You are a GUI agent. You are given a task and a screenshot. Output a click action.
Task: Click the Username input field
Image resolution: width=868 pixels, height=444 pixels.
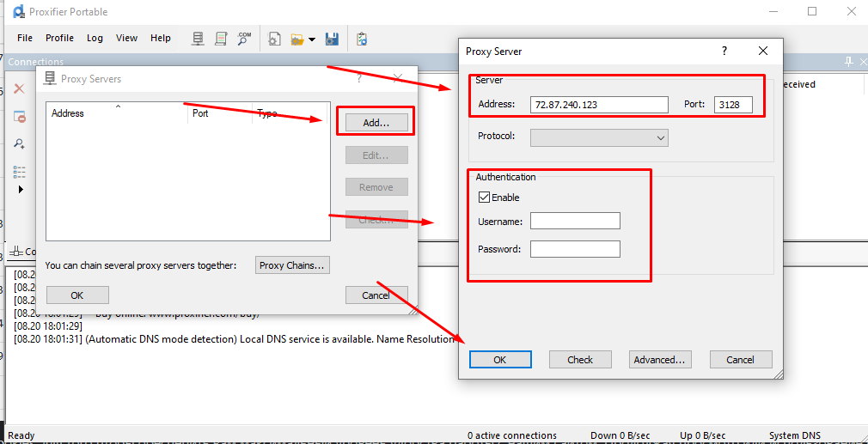pos(575,221)
